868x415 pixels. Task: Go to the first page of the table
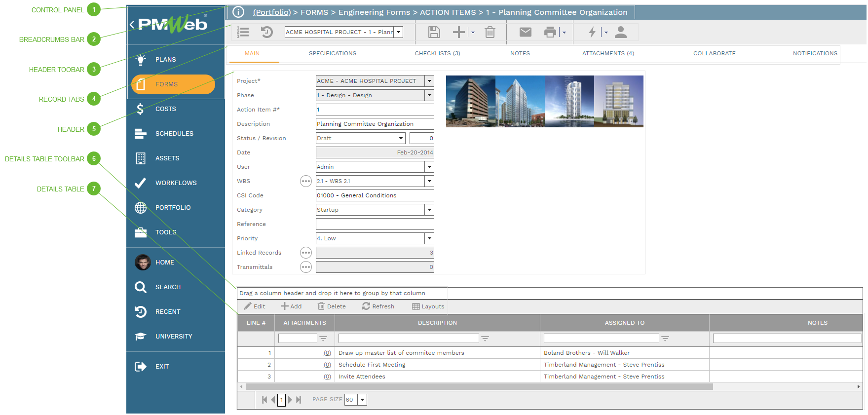264,400
